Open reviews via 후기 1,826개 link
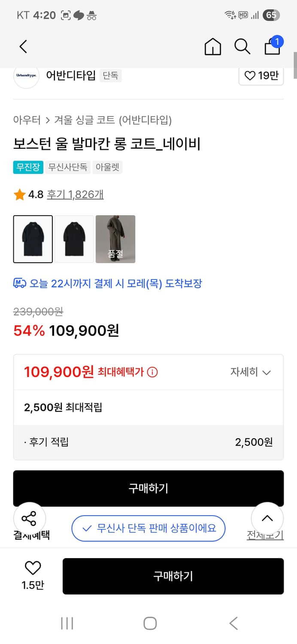The width and height of the screenshot is (297, 644). point(76,194)
